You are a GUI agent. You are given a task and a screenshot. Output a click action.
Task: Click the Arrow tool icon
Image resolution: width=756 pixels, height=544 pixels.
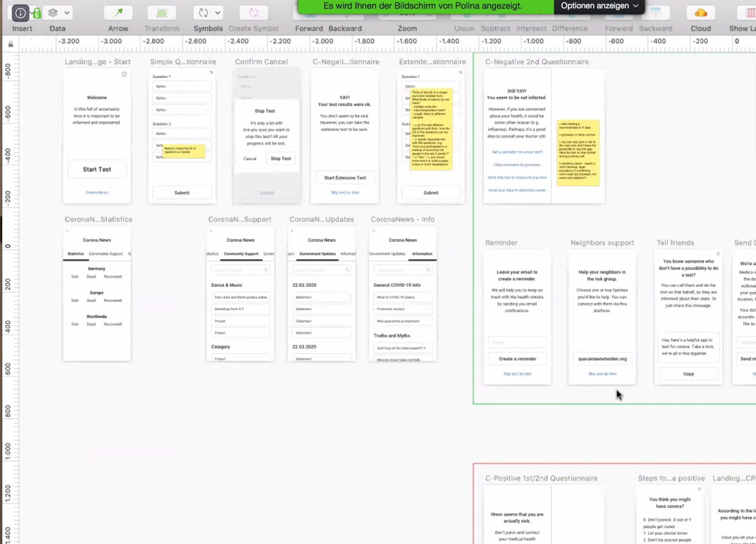click(118, 13)
